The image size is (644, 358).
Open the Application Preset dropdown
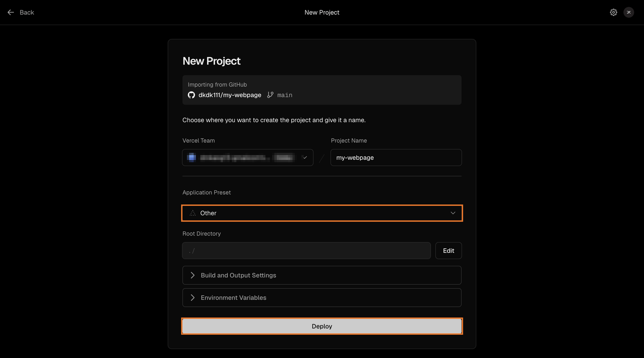coord(322,213)
